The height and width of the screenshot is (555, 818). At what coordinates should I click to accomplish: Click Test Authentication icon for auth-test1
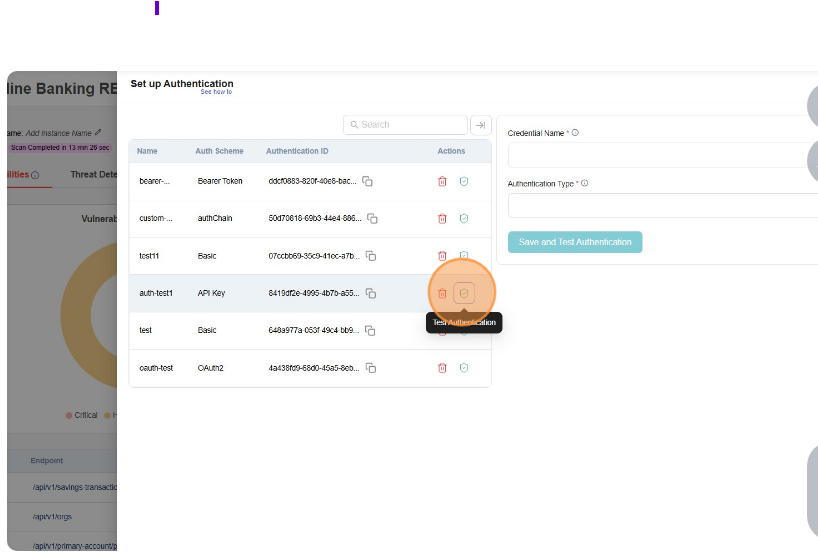pos(464,293)
